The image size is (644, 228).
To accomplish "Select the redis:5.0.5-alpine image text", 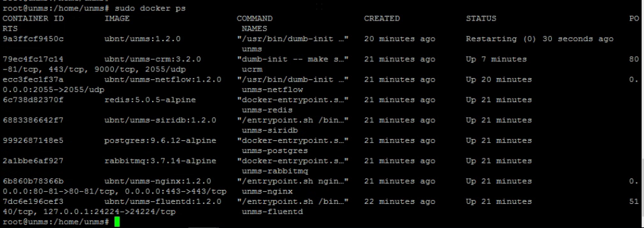I will 150,100.
